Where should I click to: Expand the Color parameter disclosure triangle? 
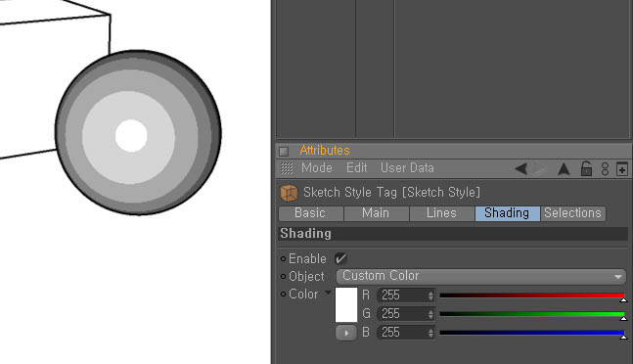[x=328, y=293]
